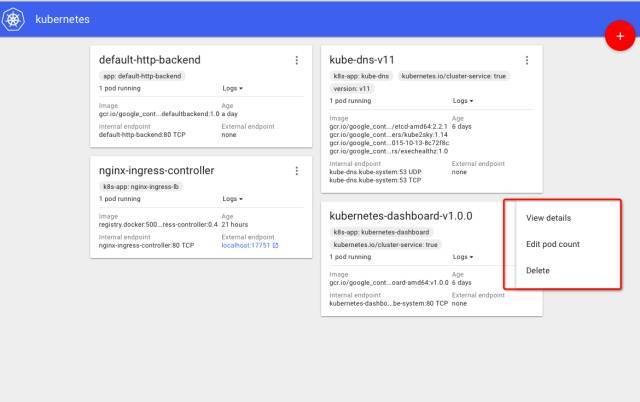Click the defaultbackend:1.0 image text
The image size is (640, 402).
(x=159, y=114)
